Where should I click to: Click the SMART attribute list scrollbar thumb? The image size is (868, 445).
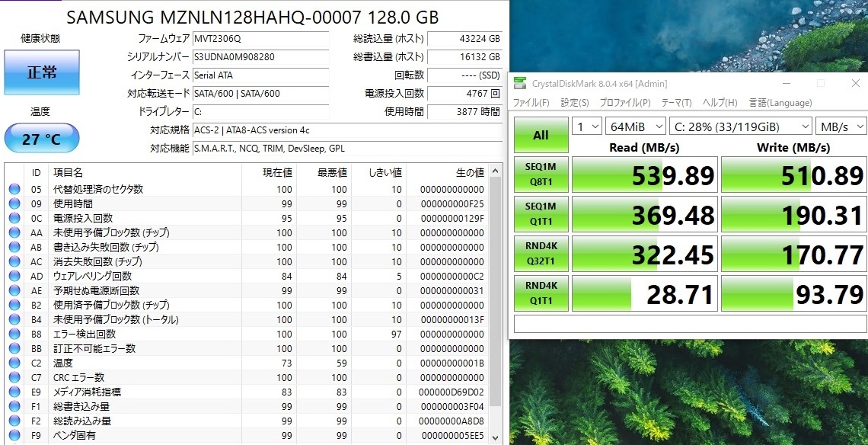pyautogui.click(x=495, y=291)
